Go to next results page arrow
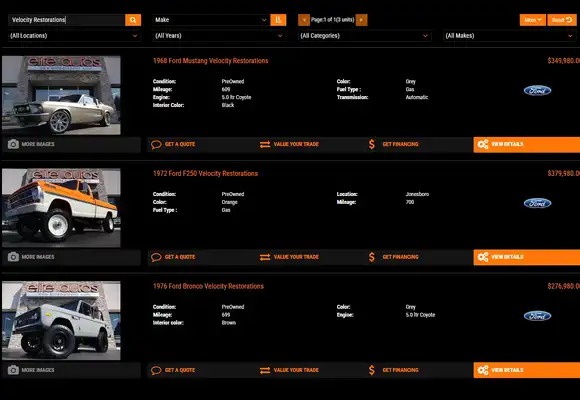580x400 pixels. click(361, 20)
